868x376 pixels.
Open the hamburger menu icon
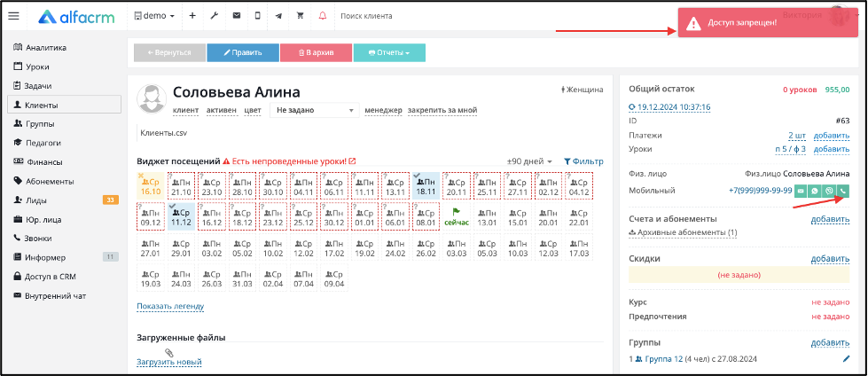pos(14,16)
